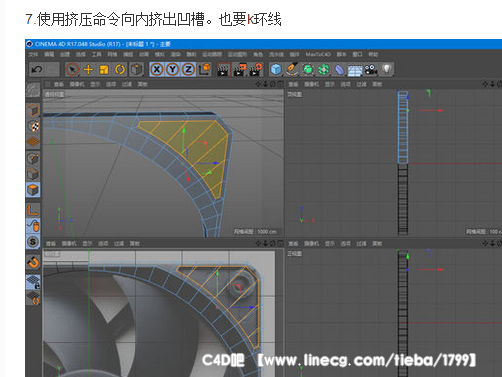
Task: Click the Undo arrow icon
Action: 36,69
